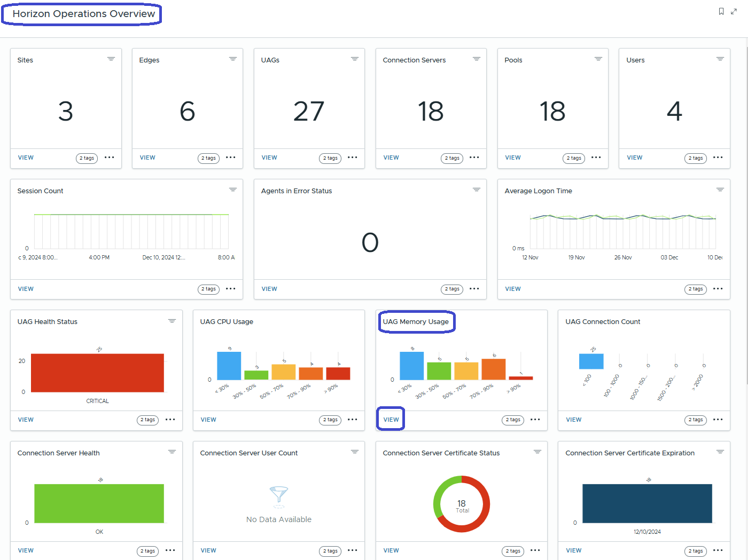The width and height of the screenshot is (748, 560).
Task: Open filter icon on Connection Server Health
Action: 172,452
